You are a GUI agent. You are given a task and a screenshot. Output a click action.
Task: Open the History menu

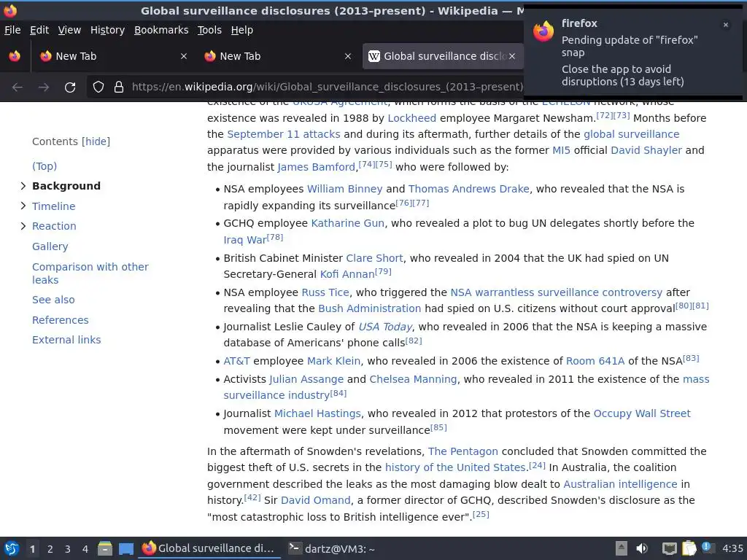pyautogui.click(x=107, y=30)
